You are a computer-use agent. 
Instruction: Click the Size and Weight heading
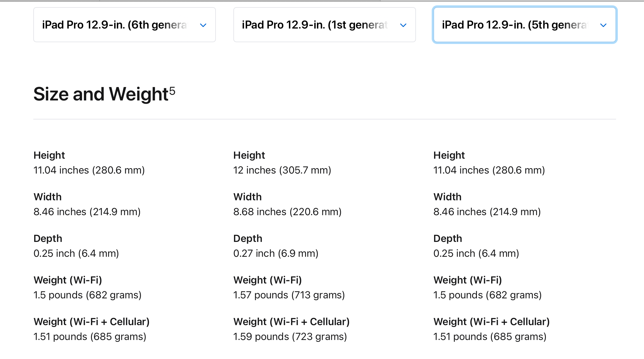pos(101,94)
